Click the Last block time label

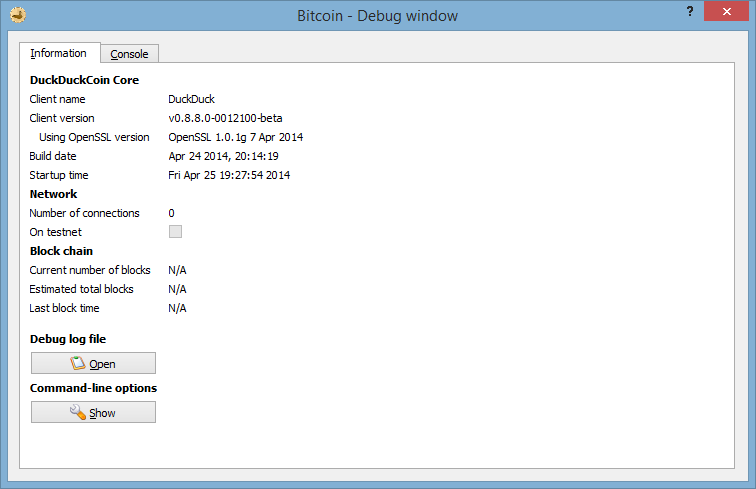click(x=64, y=308)
